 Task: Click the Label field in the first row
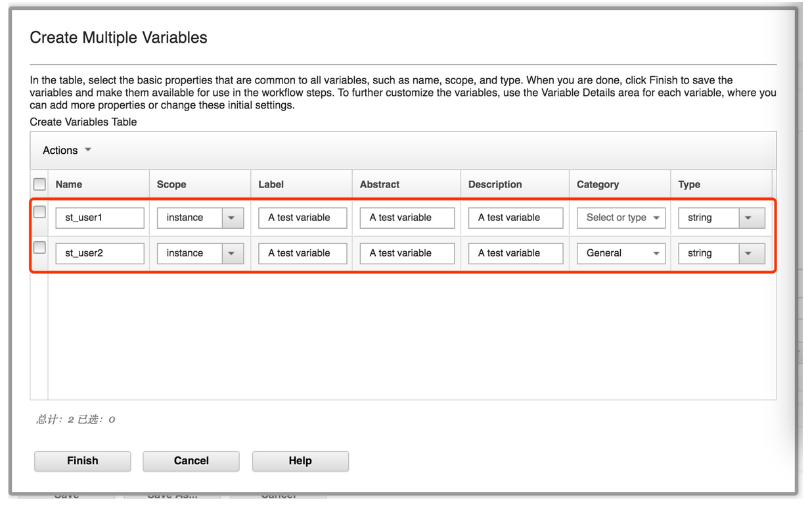[302, 218]
